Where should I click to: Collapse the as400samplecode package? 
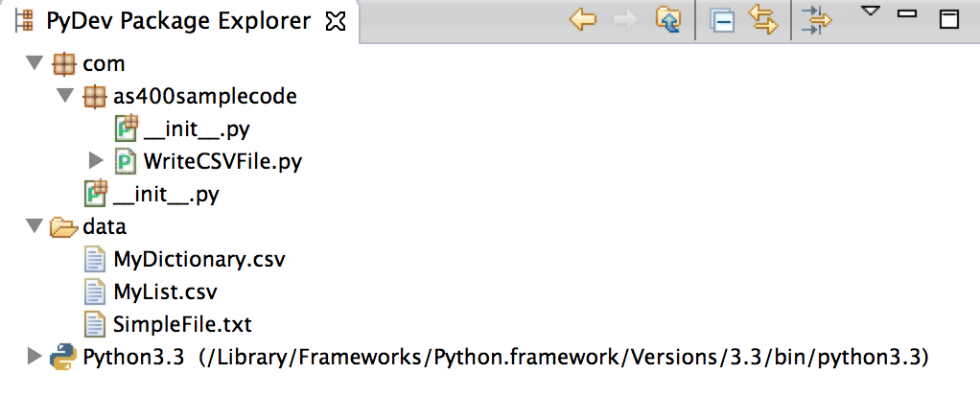pos(65,96)
